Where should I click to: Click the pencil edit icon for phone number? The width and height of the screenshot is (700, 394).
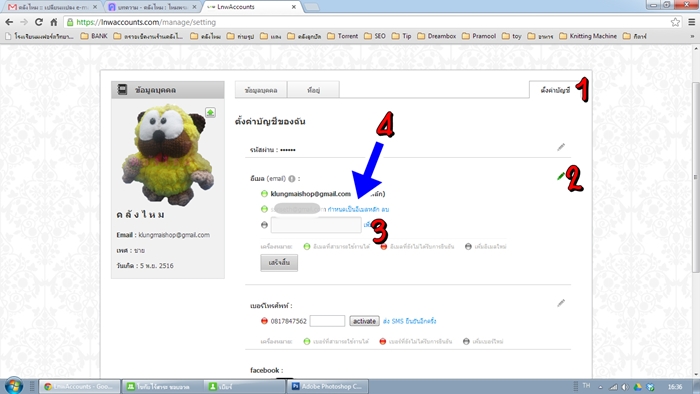561,303
